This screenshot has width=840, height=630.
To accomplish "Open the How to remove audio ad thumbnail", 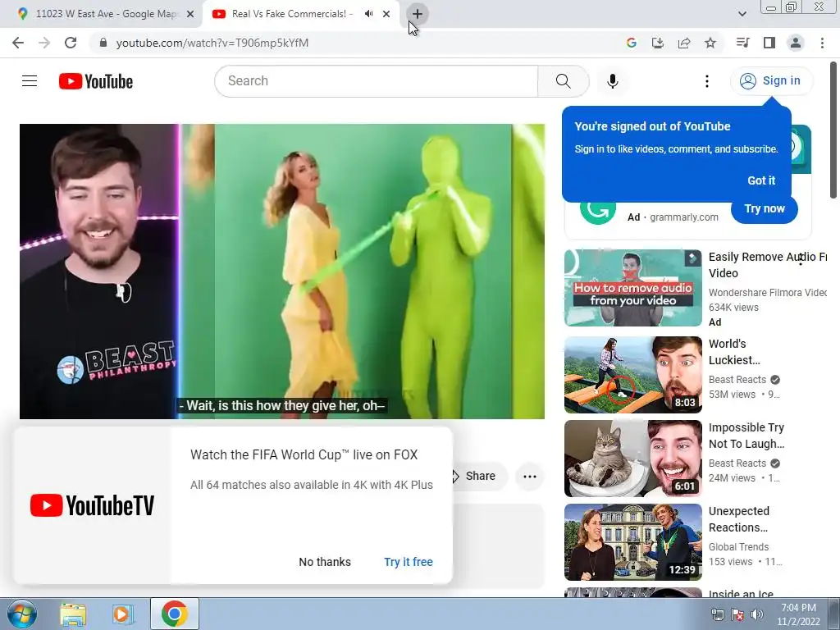I will 632,288.
